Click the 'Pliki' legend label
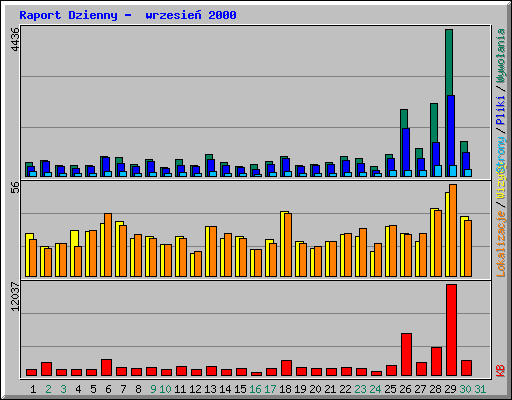This screenshot has height=400, width=512. point(501,110)
